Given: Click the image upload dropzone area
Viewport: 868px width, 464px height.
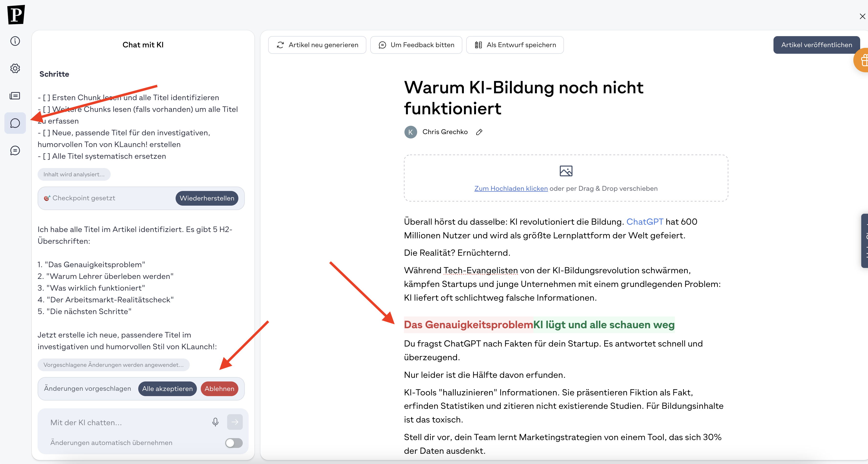Looking at the screenshot, I should point(566,178).
